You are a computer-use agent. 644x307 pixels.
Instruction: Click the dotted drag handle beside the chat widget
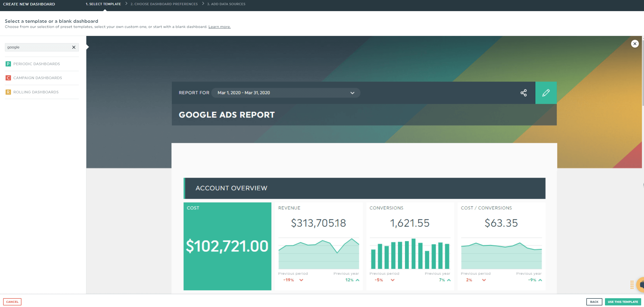click(x=632, y=285)
